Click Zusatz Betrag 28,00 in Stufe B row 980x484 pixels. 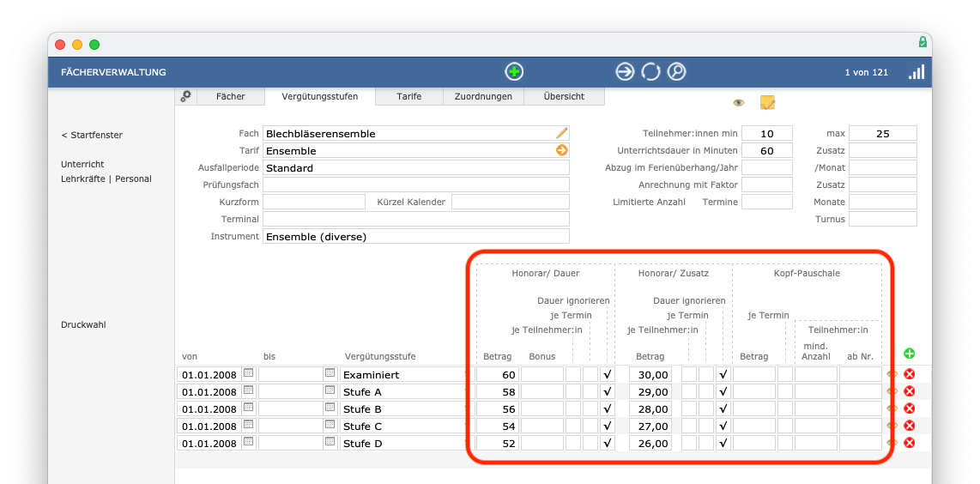[650, 408]
